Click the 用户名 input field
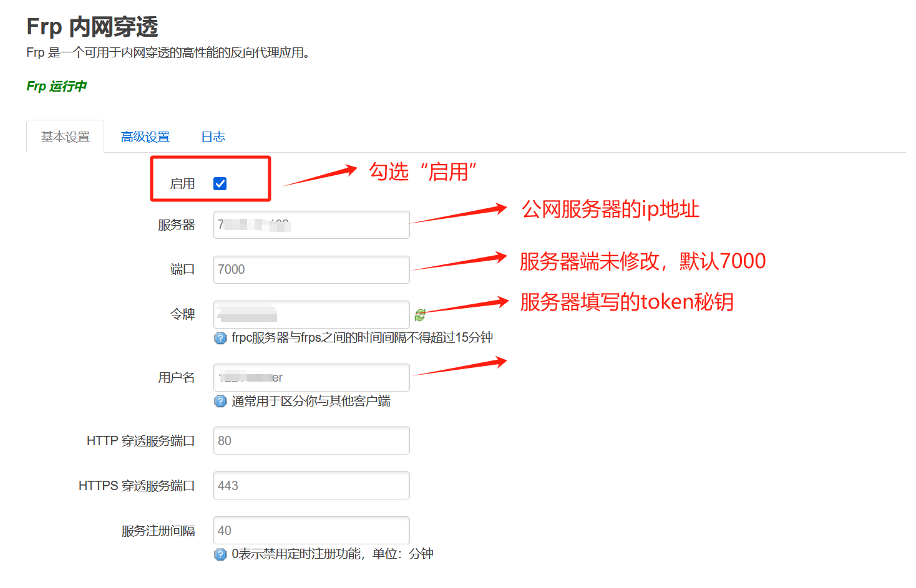The image size is (916, 588). [311, 377]
